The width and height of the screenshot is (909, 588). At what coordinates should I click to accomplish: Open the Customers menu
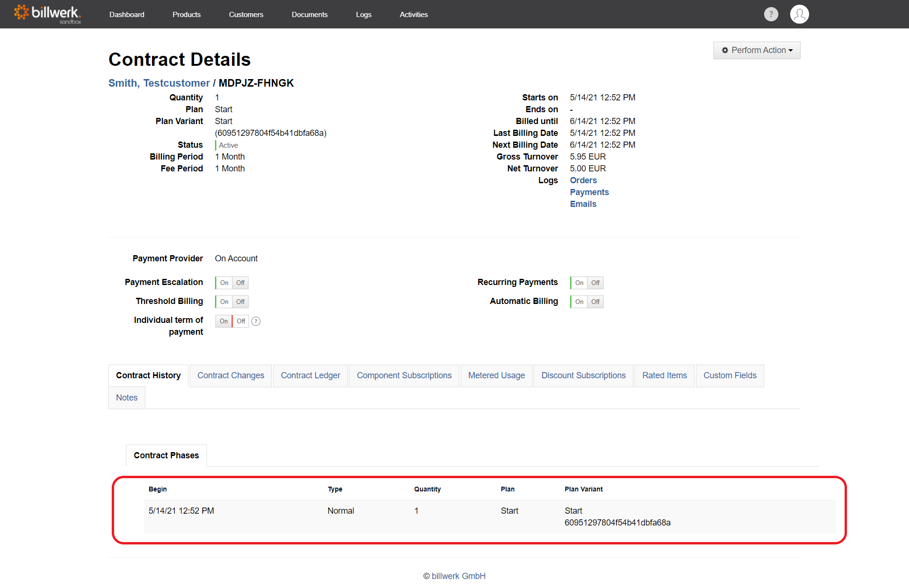coord(246,15)
